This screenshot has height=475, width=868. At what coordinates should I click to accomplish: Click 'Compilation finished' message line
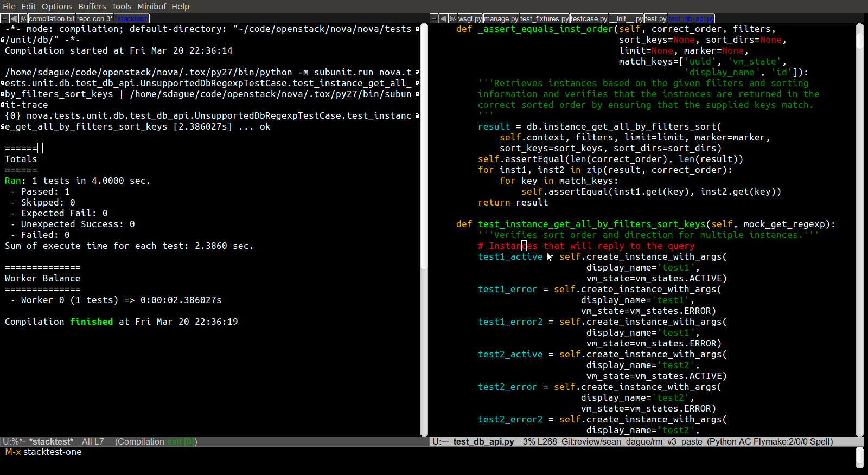[x=122, y=322]
